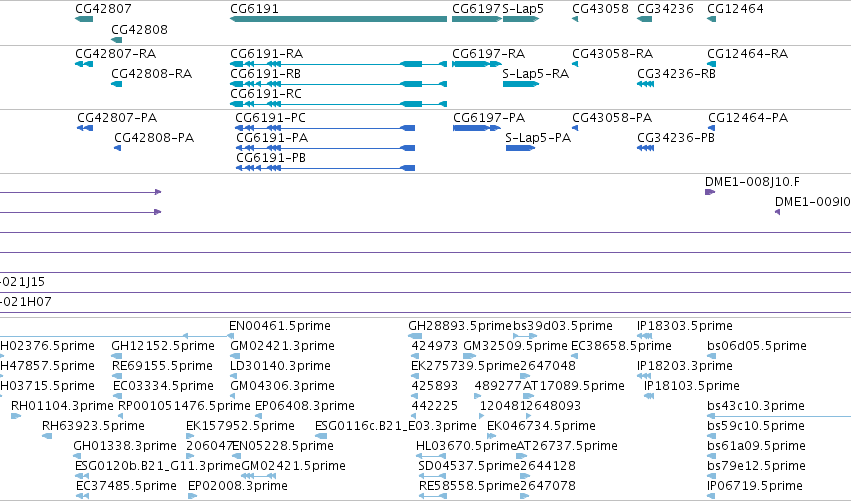Select the GM04306.3prime EST label
This screenshot has width=851, height=501.
(x=282, y=386)
